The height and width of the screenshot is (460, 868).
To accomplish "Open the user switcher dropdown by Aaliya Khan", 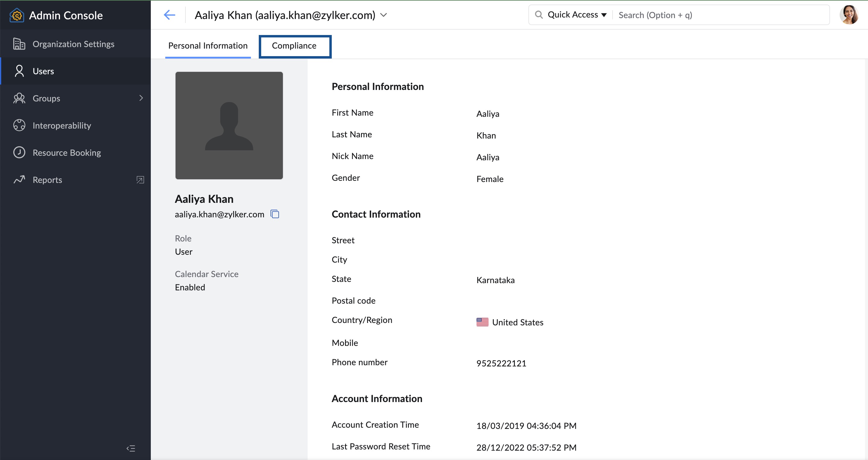I will pyautogui.click(x=383, y=15).
